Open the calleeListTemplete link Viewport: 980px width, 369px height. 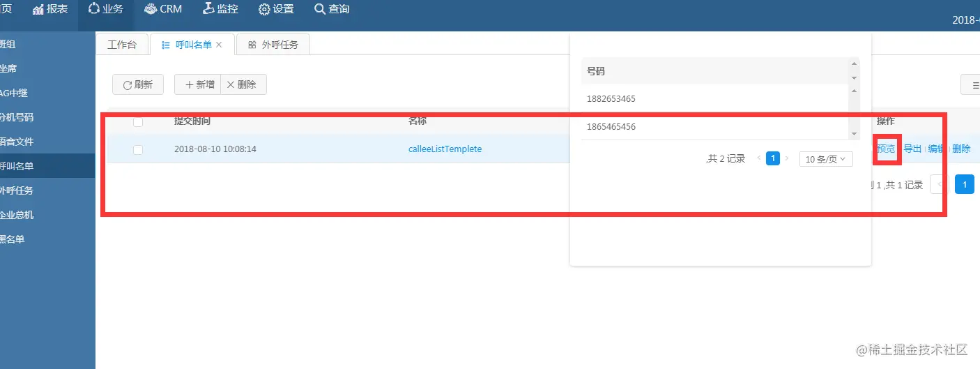445,149
